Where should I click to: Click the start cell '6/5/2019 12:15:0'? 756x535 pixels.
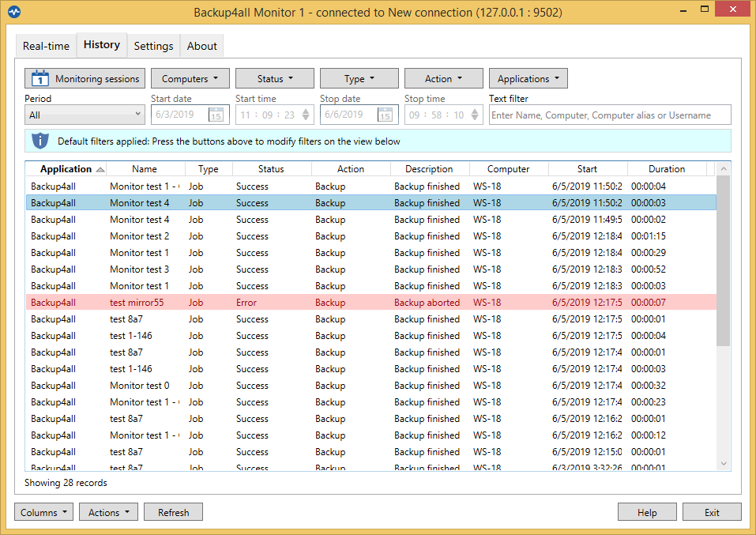click(x=587, y=452)
